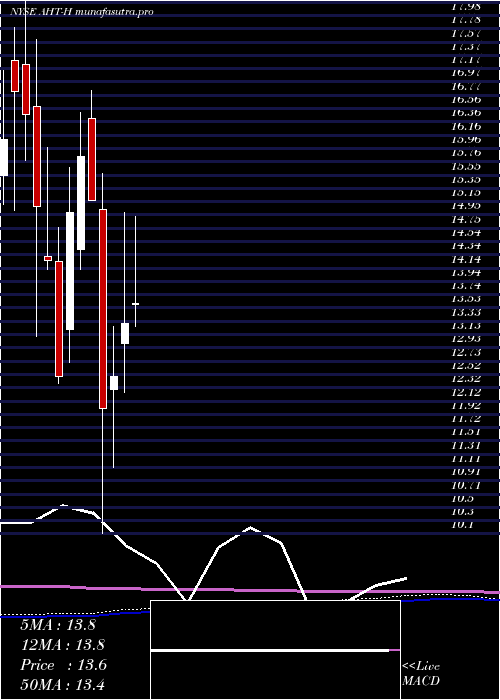Select the 10.3 price label
Viewport: 500px width, 700px height.
tap(462, 512)
